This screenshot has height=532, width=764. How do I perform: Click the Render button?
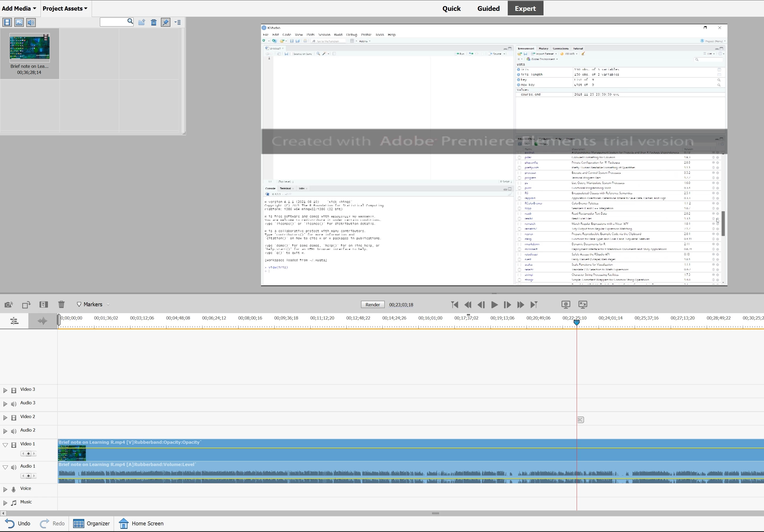pyautogui.click(x=372, y=304)
